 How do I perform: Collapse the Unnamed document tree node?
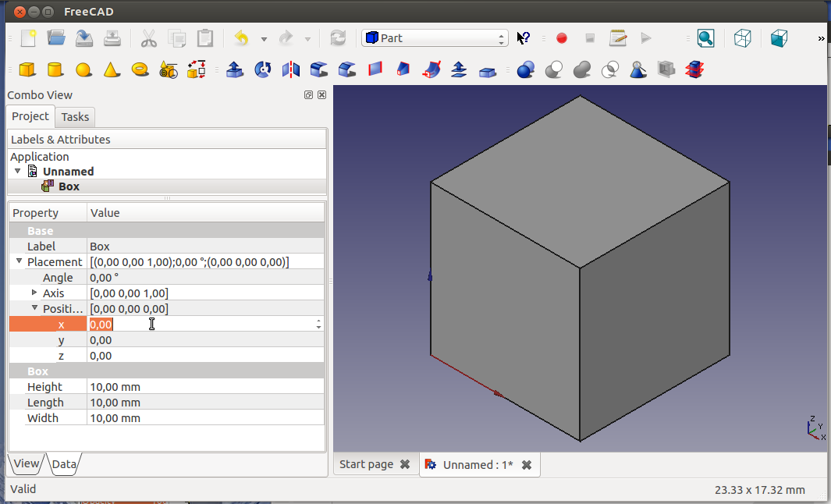(18, 171)
